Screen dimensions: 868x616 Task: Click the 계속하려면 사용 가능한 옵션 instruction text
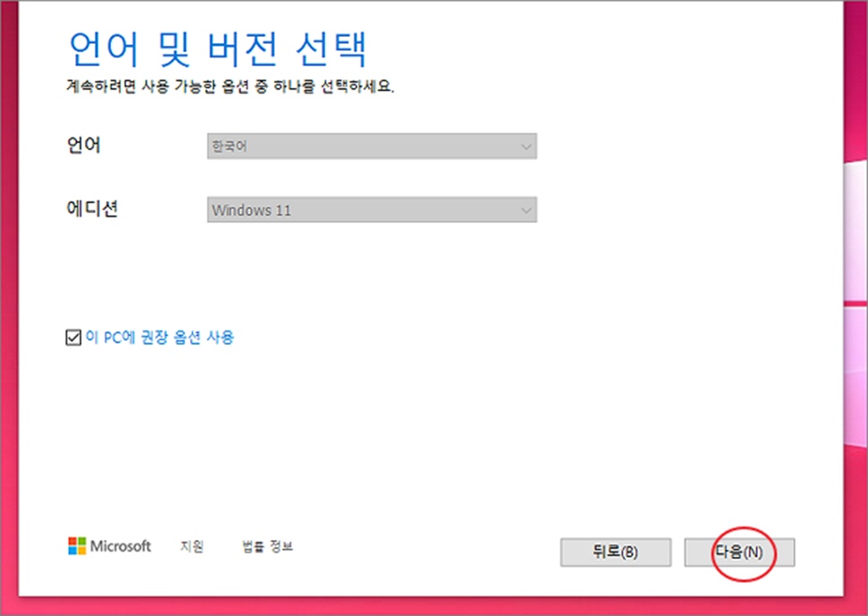[230, 87]
